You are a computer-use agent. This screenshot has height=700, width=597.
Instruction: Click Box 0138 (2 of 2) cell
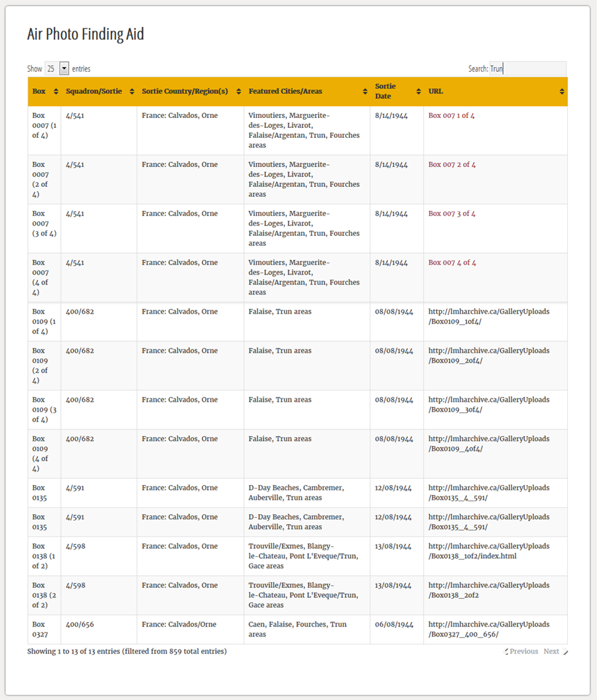44,595
